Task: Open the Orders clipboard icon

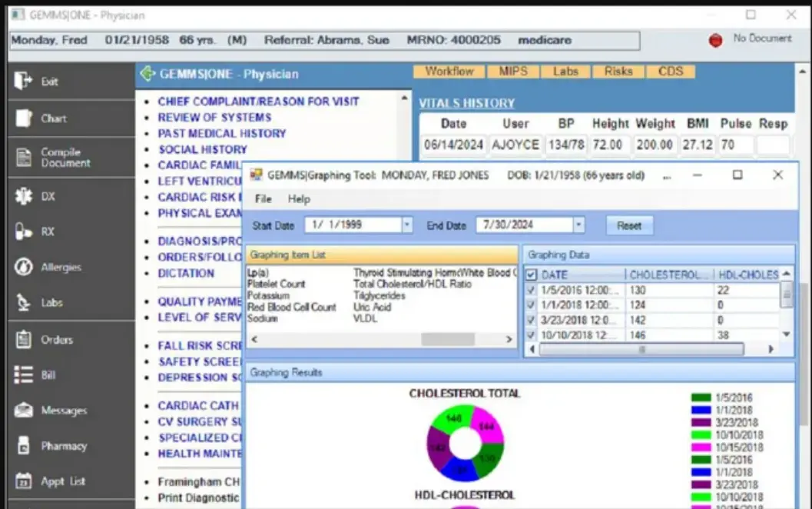Action: pos(23,340)
